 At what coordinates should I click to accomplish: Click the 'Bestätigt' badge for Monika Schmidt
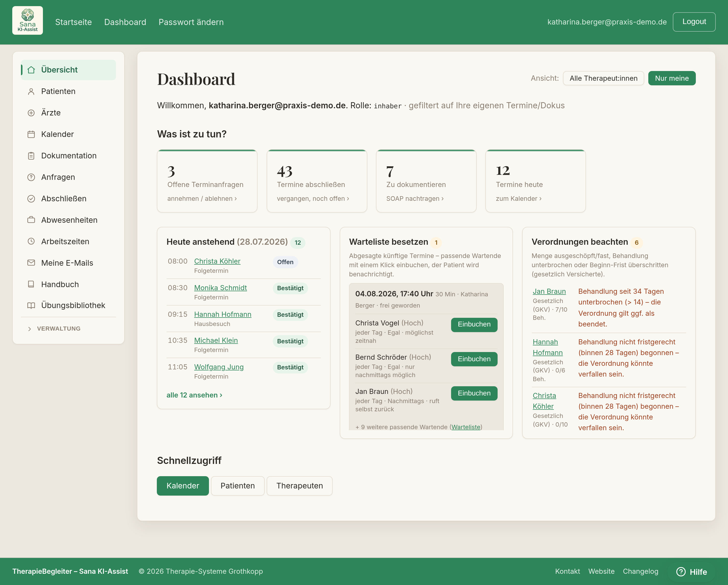click(x=290, y=288)
